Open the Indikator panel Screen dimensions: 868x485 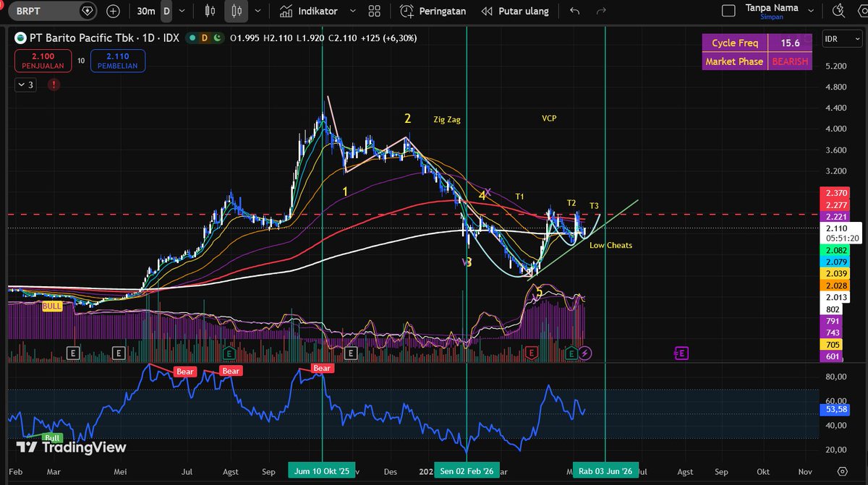tap(310, 11)
